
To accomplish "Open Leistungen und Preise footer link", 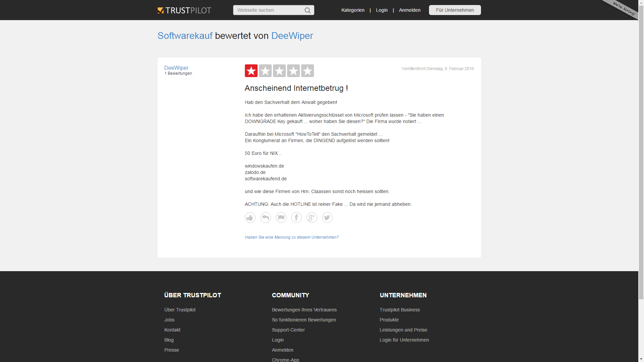I will point(404,330).
